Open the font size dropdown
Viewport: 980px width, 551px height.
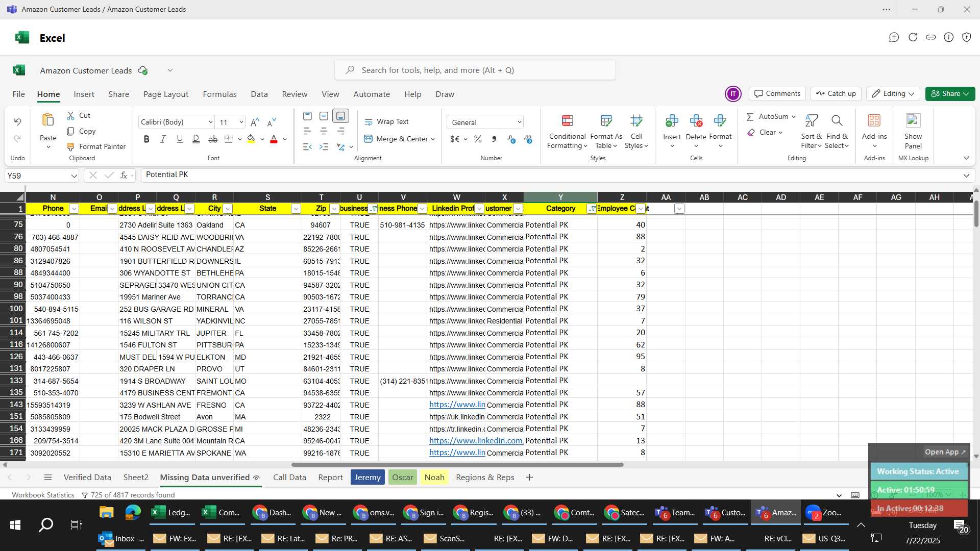(241, 122)
